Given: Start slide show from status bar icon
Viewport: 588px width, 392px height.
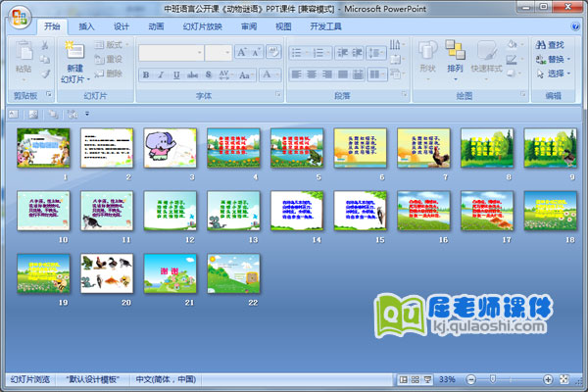Looking at the screenshot, I should (426, 379).
